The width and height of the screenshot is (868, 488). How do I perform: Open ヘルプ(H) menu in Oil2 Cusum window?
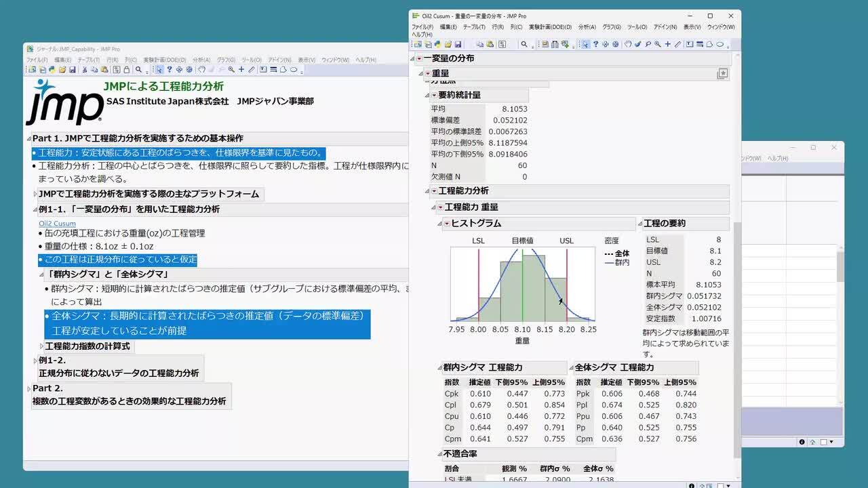click(x=422, y=34)
